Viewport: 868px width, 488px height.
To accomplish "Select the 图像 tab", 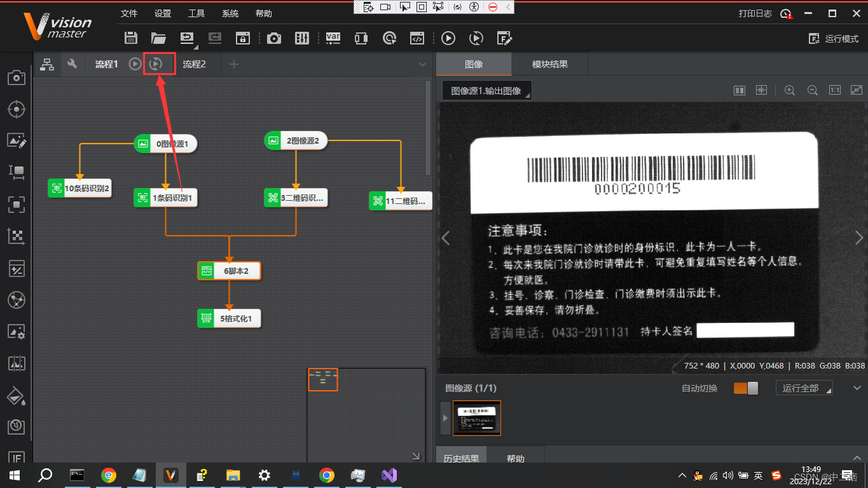I will [x=474, y=64].
